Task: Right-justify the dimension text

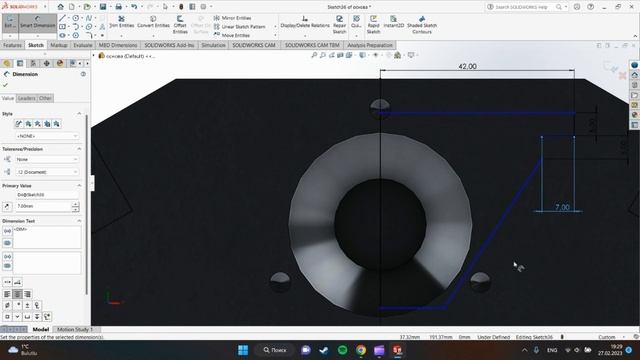Action: [27, 294]
